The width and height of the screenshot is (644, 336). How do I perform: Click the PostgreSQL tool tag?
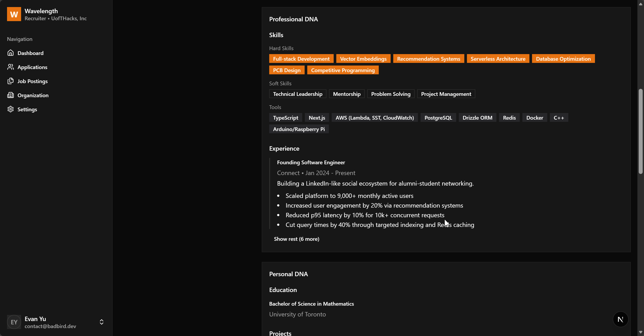click(438, 118)
